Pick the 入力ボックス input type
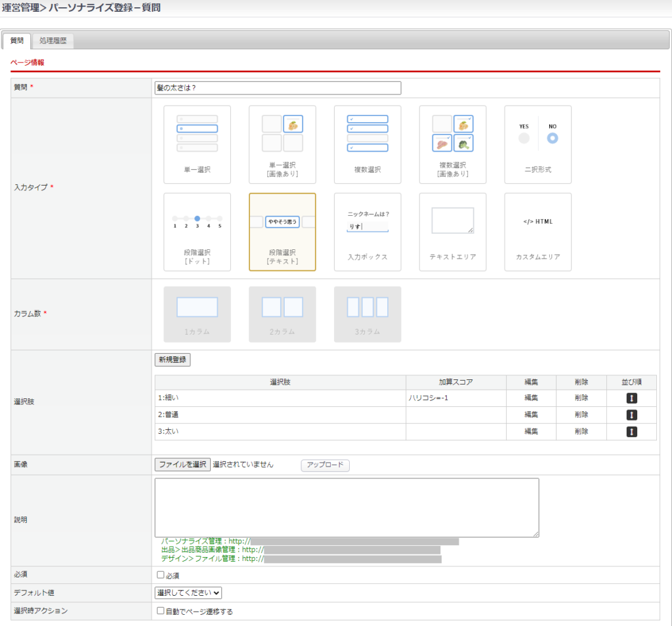Screen dimensions: 672x626 click(367, 232)
